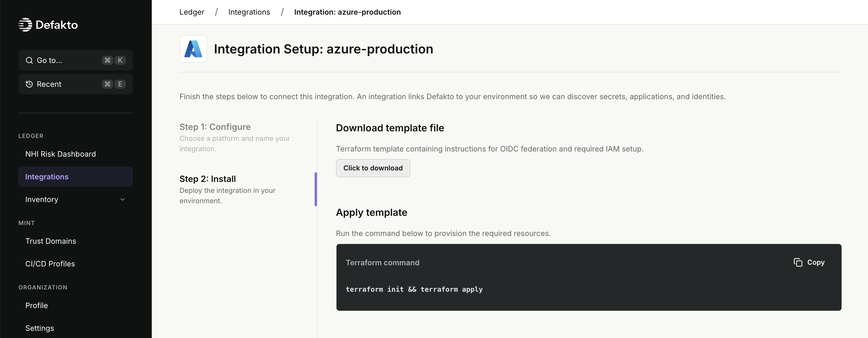Click the Apply template heading

click(372, 212)
